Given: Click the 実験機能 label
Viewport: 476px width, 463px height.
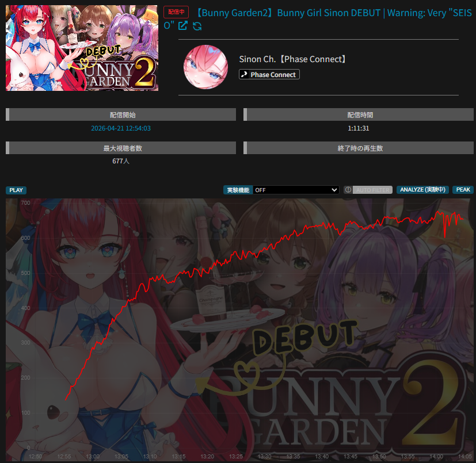Looking at the screenshot, I should 238,190.
